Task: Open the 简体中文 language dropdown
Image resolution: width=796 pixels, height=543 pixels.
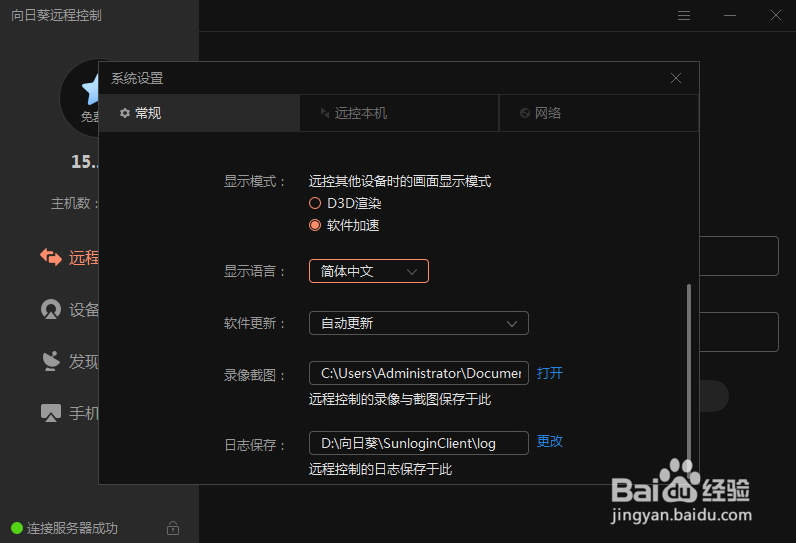Action: [x=369, y=271]
